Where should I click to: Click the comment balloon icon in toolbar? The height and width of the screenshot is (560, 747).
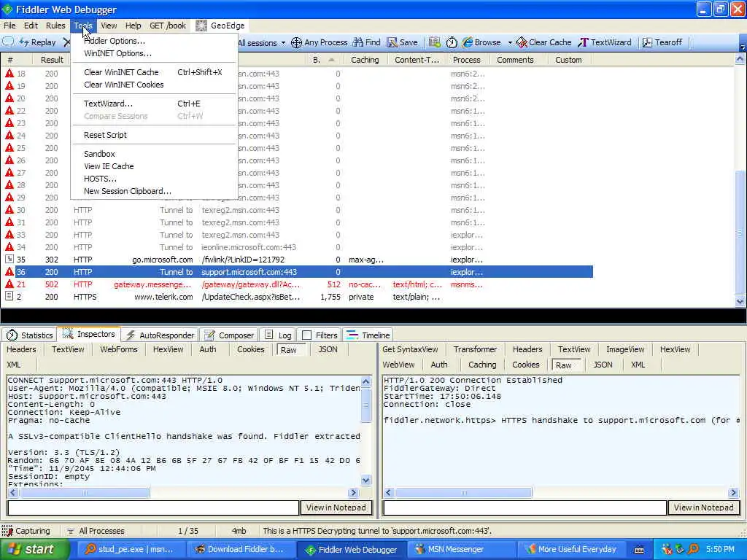pos(8,42)
